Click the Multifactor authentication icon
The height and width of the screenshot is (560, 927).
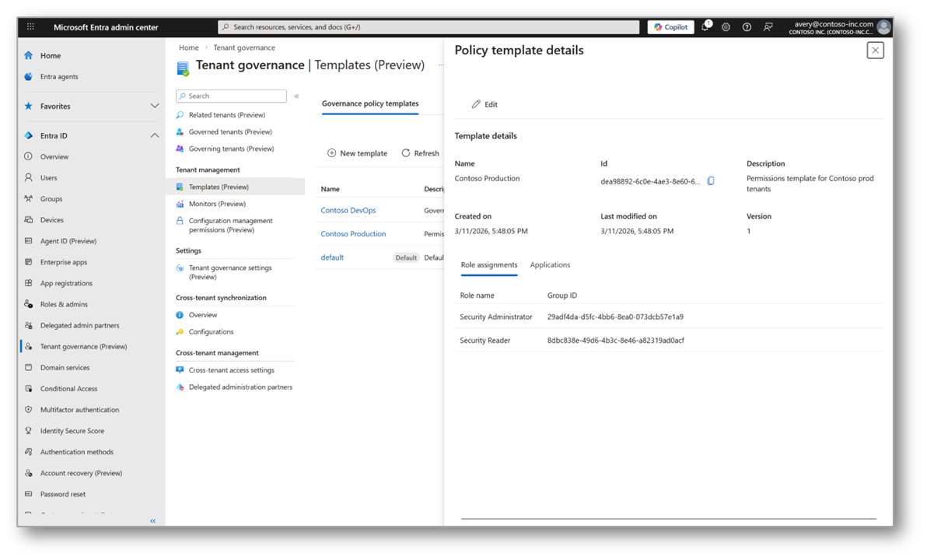[x=28, y=410]
